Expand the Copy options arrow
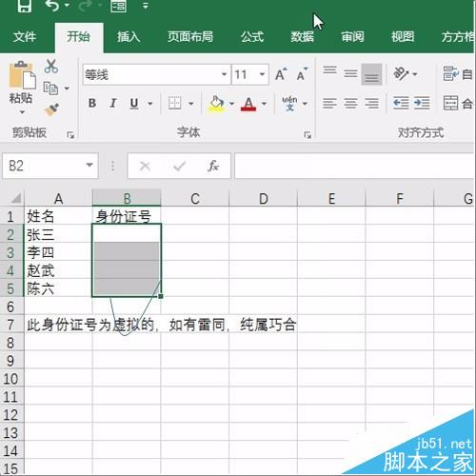 pyautogui.click(x=67, y=89)
